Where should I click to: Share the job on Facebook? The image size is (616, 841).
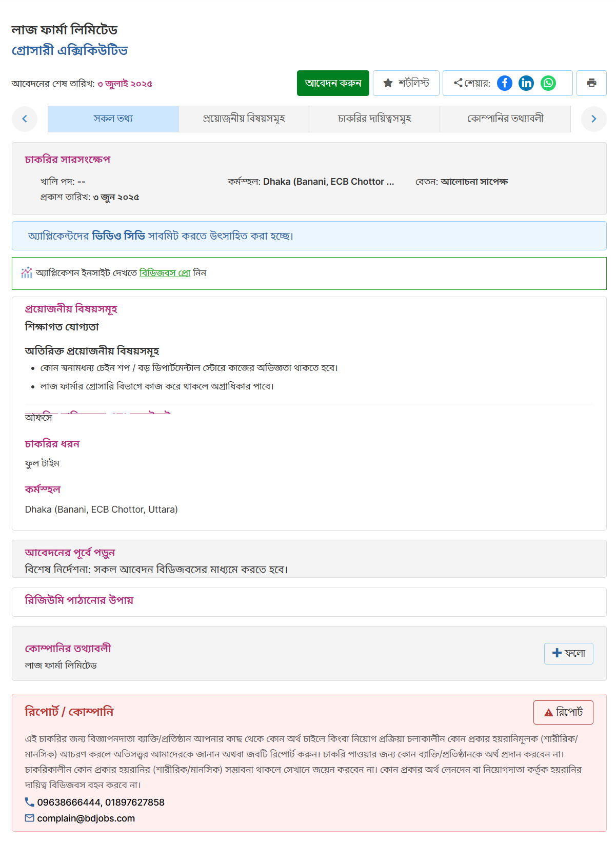[505, 83]
